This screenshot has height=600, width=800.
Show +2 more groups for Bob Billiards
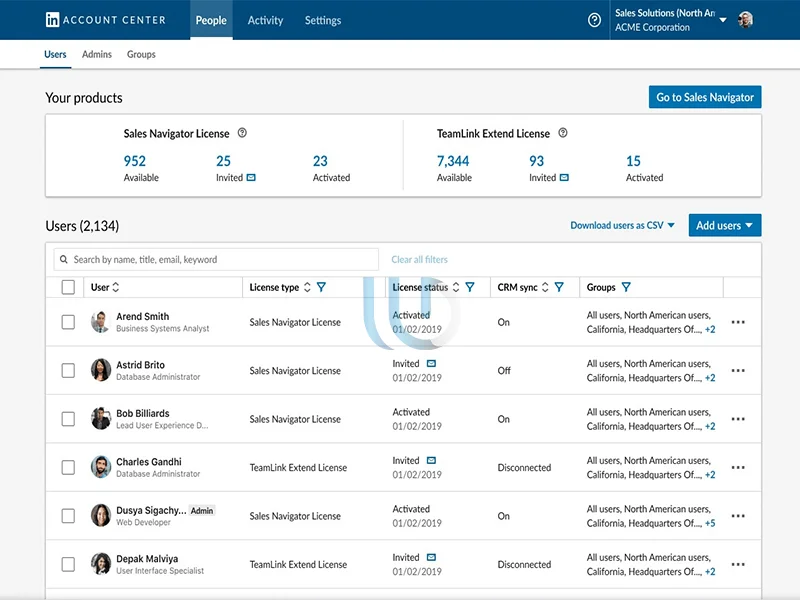click(x=710, y=427)
